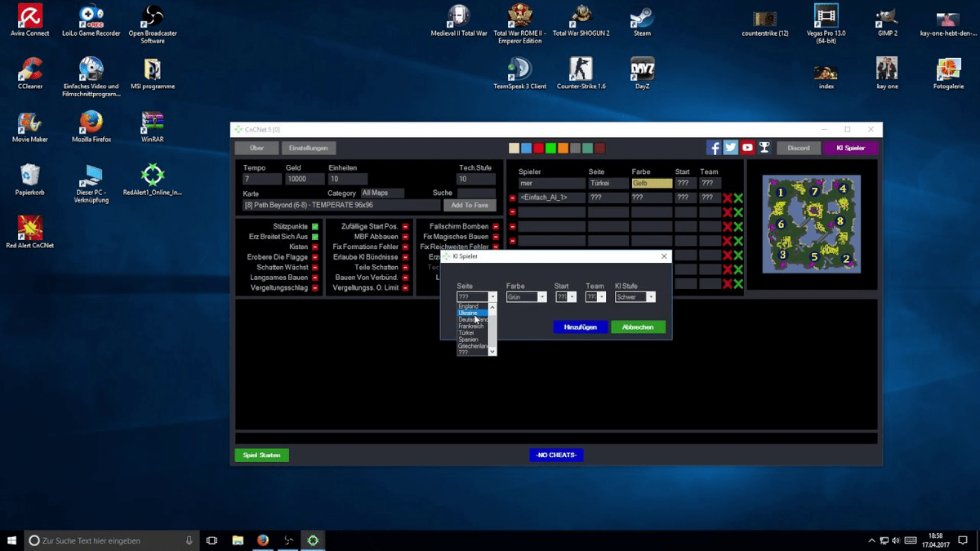Kick player using the red X icon
Screen dimensions: 980x551
[x=729, y=197]
